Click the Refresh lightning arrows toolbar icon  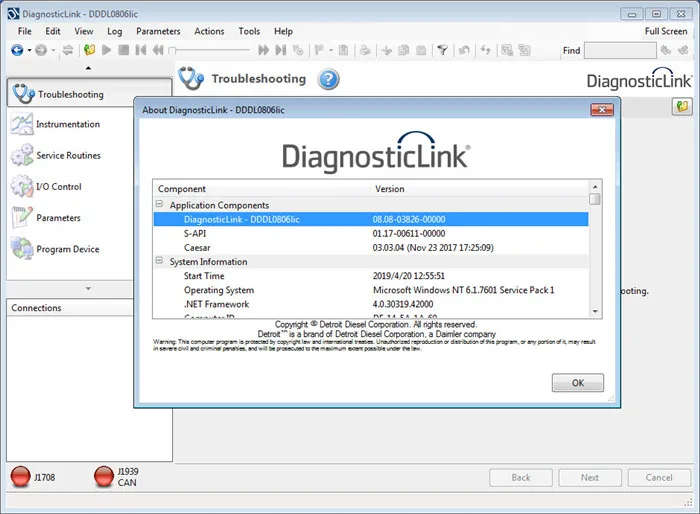[x=486, y=50]
